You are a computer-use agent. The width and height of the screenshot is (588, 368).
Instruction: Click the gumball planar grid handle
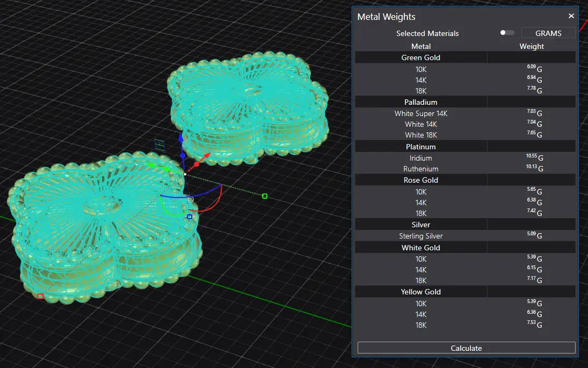[159, 144]
